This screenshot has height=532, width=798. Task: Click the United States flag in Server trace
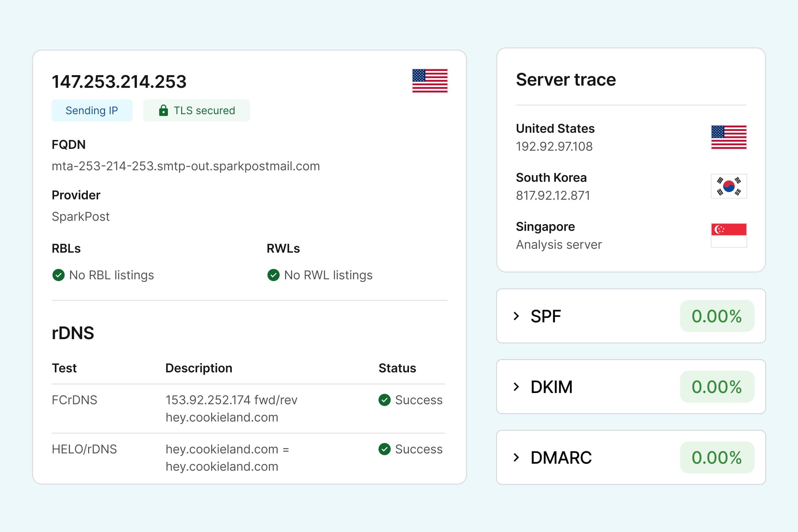[729, 137]
